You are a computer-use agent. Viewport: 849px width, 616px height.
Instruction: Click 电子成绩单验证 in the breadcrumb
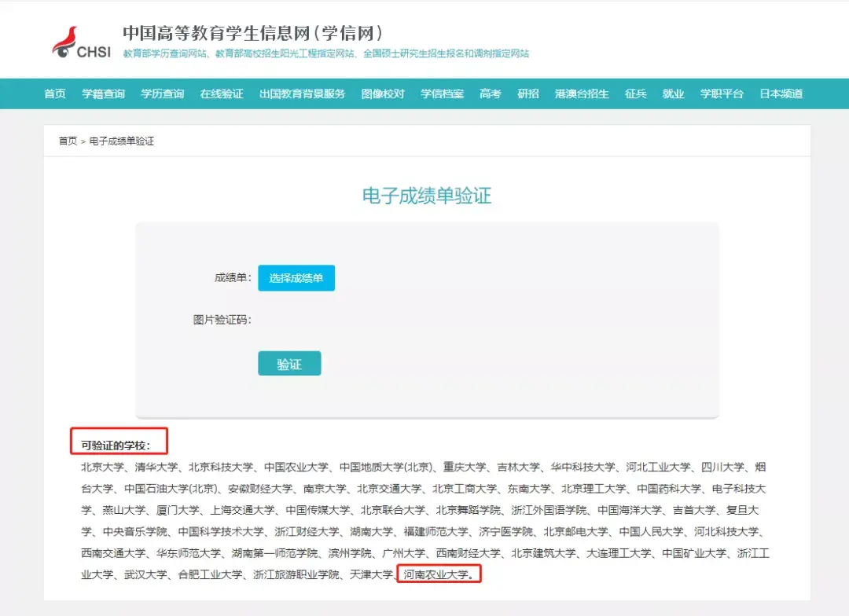[x=122, y=141]
